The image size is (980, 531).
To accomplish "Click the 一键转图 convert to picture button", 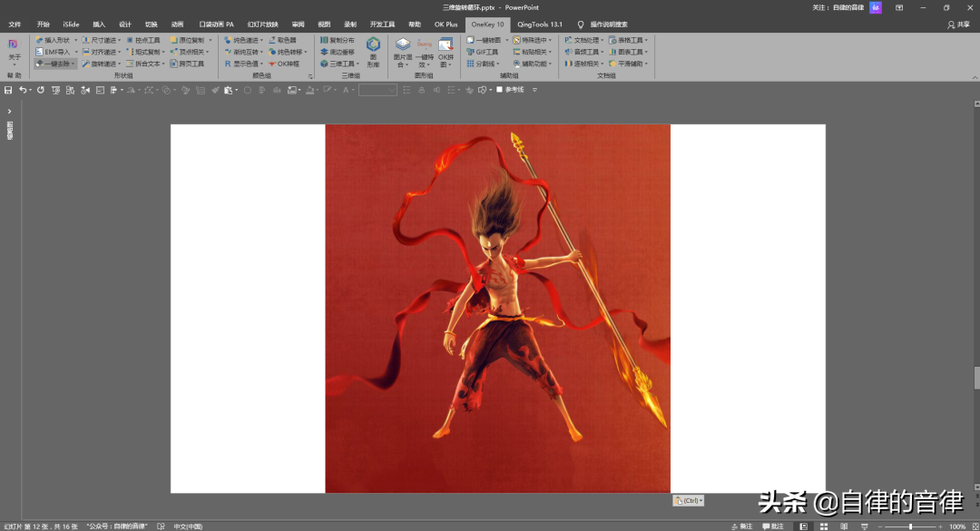I will tap(484, 40).
